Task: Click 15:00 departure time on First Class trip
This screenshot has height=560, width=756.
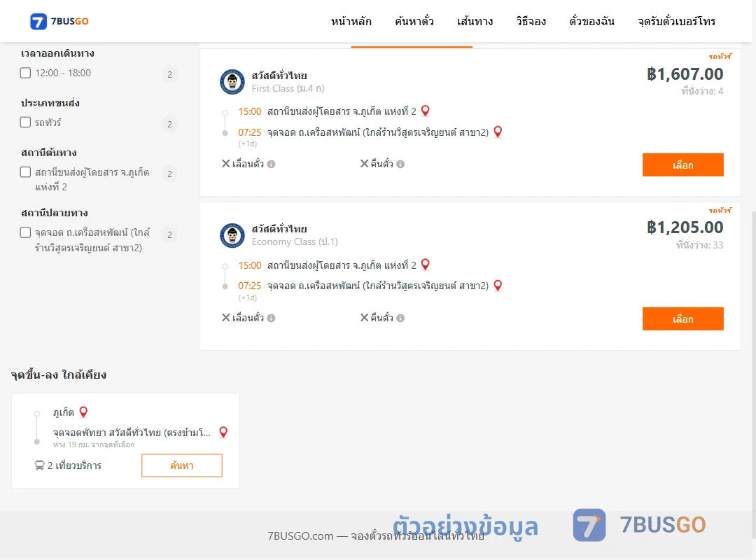Action: point(250,111)
